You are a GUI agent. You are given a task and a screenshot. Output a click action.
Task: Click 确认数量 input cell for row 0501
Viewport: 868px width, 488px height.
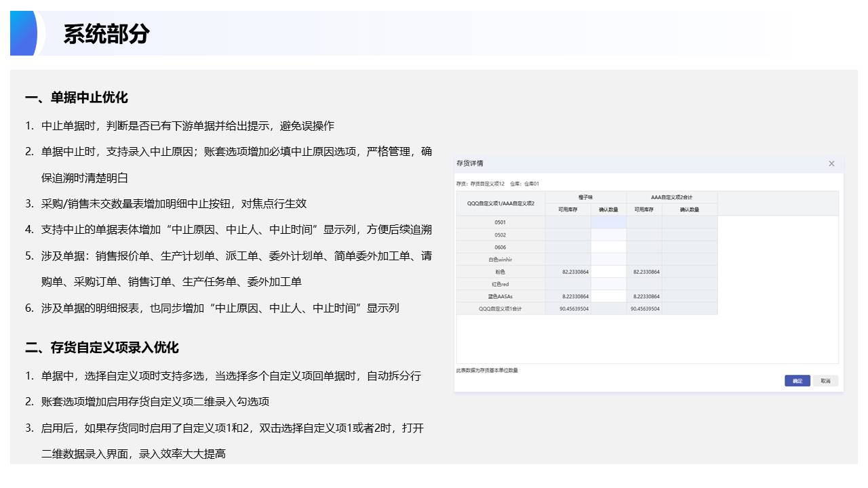(608, 222)
